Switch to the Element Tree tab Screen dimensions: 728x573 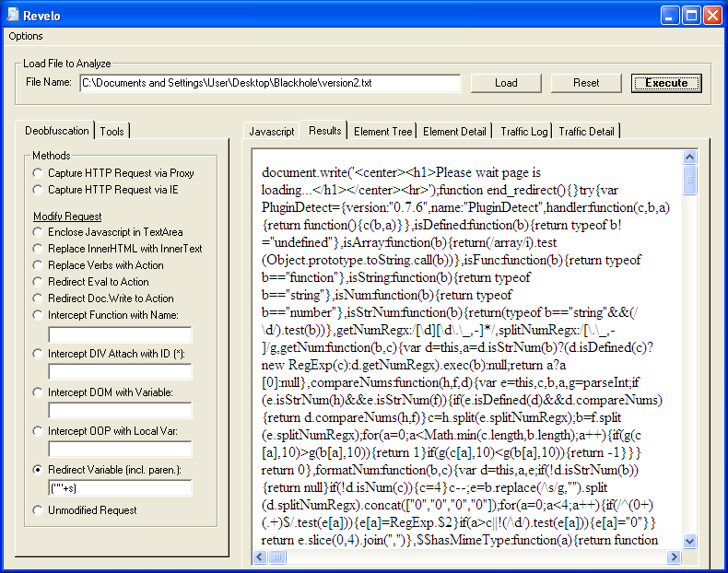pyautogui.click(x=383, y=132)
